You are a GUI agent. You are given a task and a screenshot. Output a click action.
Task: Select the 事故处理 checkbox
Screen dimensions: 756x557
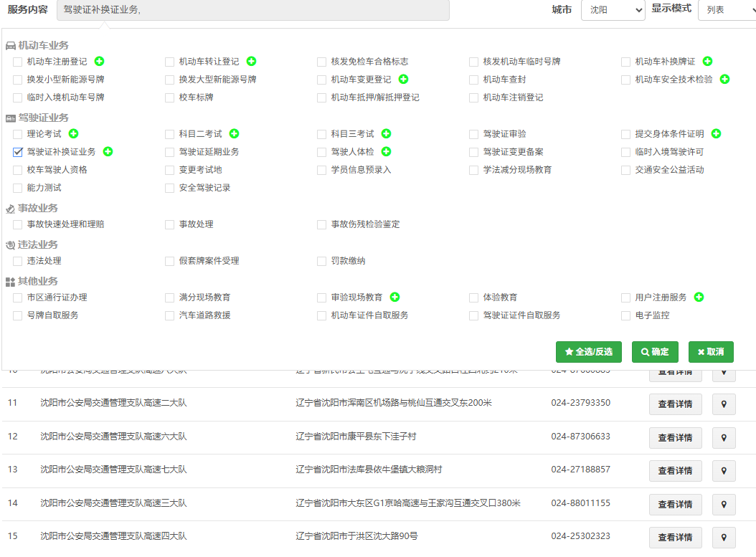click(170, 224)
